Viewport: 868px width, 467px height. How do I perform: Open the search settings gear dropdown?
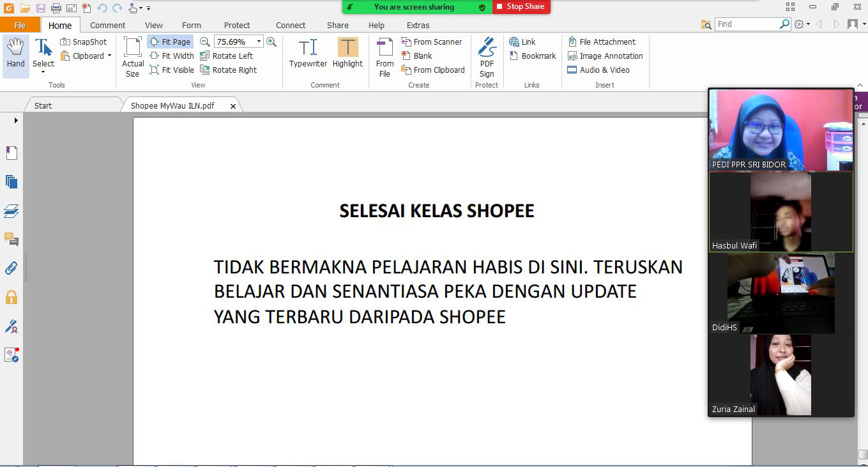click(x=802, y=24)
